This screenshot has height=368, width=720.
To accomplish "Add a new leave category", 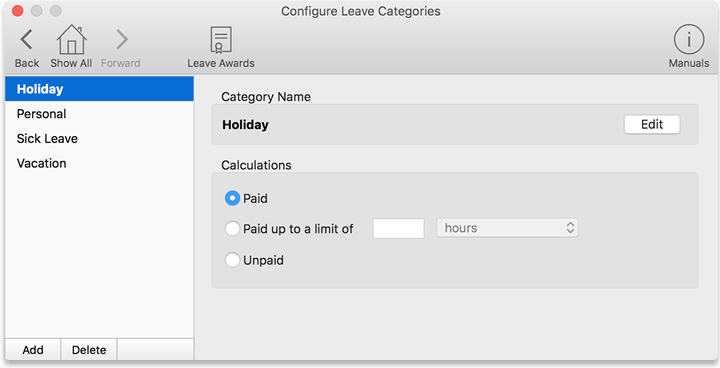I will click(33, 350).
